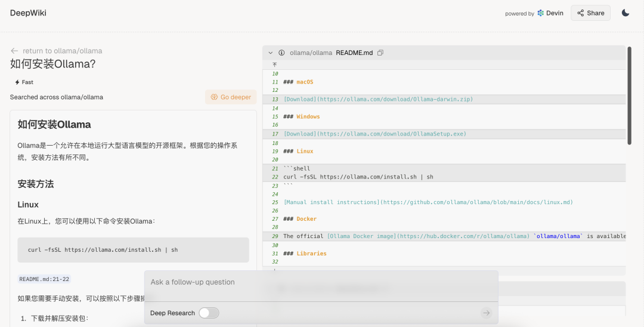Select the '如何安装Ollama?' question title
Viewport: 644px width, 327px height.
coord(52,64)
